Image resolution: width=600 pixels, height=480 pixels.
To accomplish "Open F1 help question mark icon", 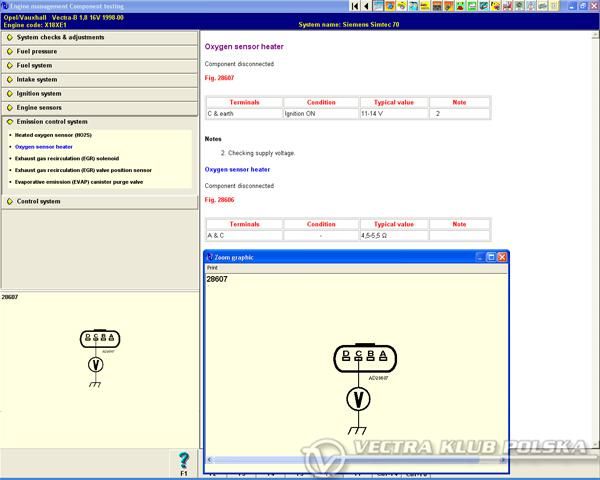I will click(x=184, y=464).
